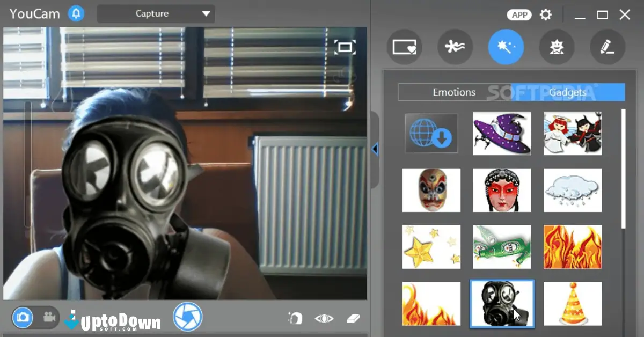This screenshot has height=337, width=644.
Task: Select the Avatar effects category
Action: (557, 47)
